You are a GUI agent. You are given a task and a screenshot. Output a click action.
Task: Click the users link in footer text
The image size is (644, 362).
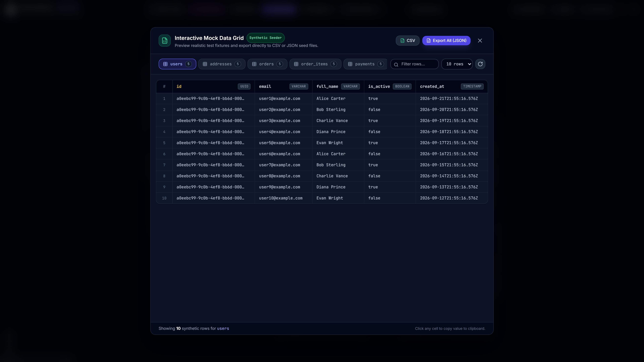(223, 328)
